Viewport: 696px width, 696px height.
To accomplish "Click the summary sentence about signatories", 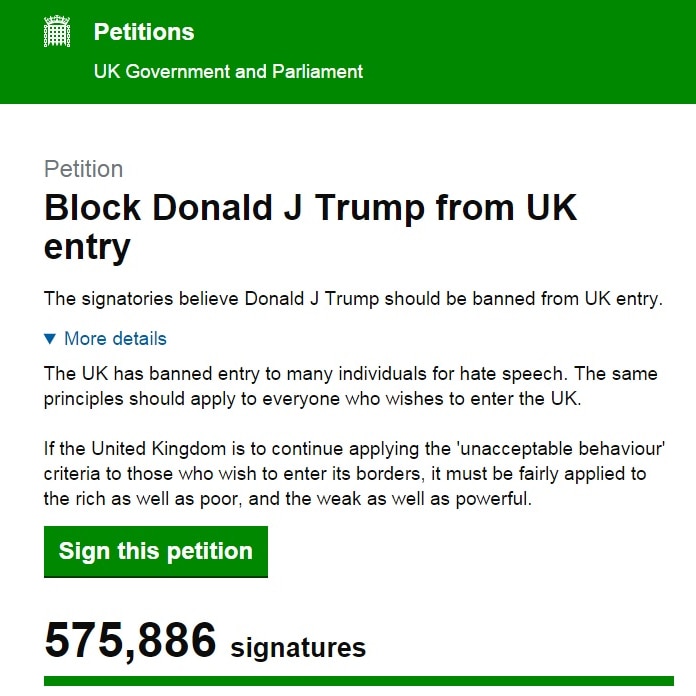I will pyautogui.click(x=353, y=299).
